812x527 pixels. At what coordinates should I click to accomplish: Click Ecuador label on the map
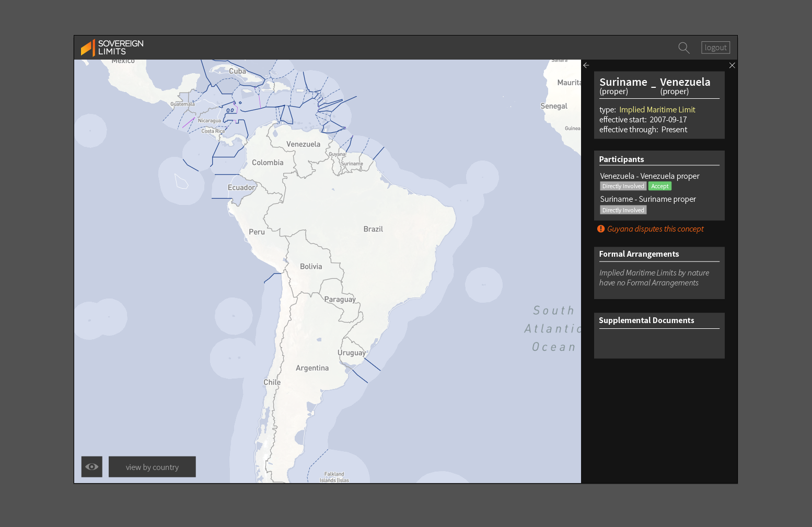pos(241,188)
